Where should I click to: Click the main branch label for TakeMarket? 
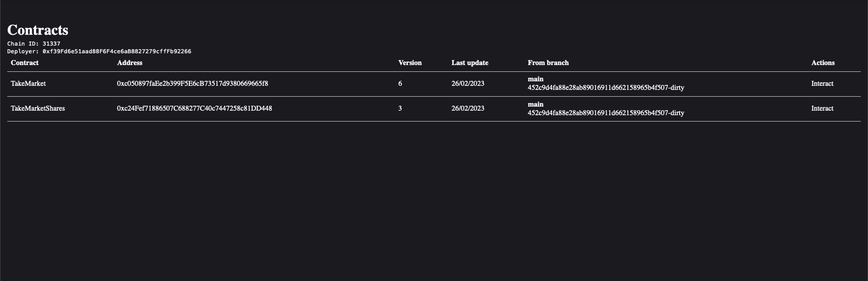(535, 79)
